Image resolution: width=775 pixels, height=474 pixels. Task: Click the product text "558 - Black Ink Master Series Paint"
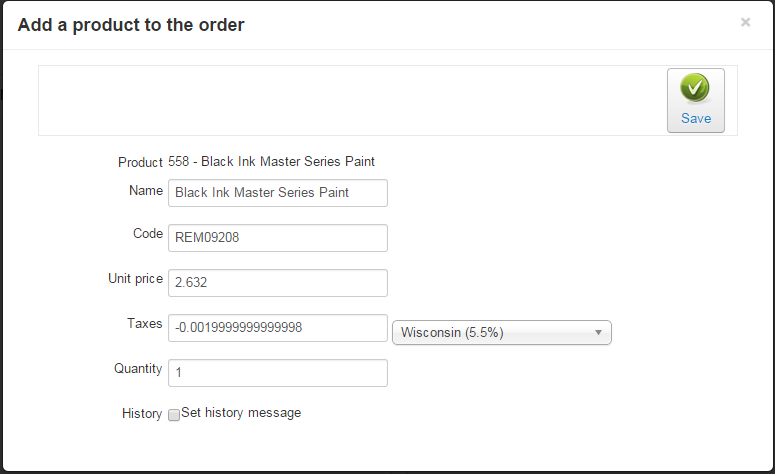pos(272,161)
